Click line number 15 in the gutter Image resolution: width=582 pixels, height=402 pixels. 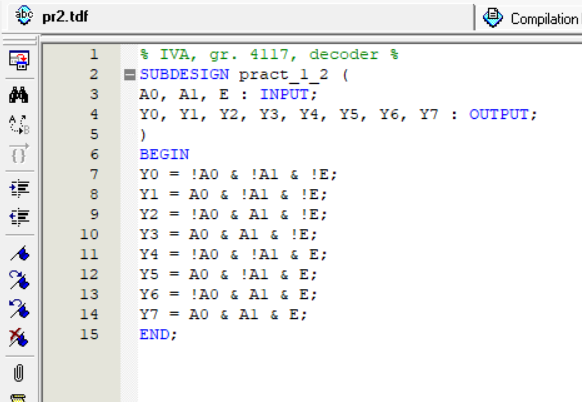click(89, 334)
